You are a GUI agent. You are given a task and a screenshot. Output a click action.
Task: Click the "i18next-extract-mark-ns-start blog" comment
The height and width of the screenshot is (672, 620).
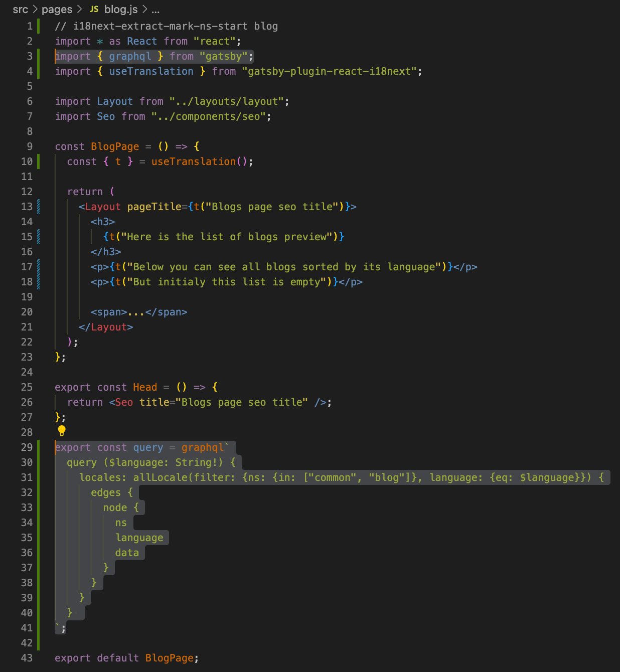click(166, 26)
